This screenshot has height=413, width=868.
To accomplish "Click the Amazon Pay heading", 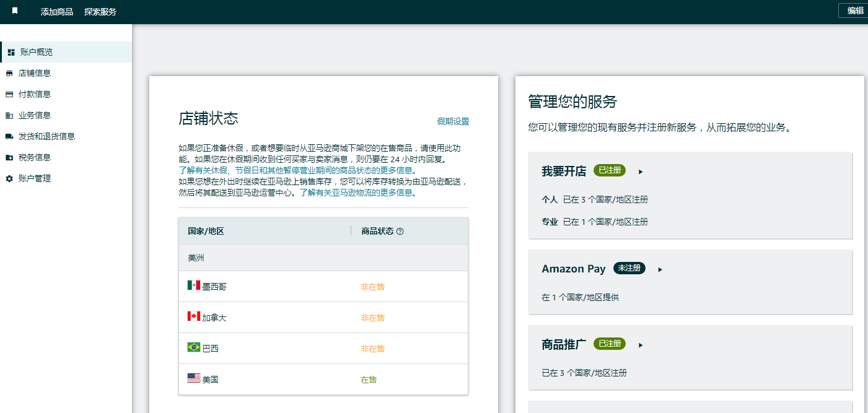I will (574, 269).
